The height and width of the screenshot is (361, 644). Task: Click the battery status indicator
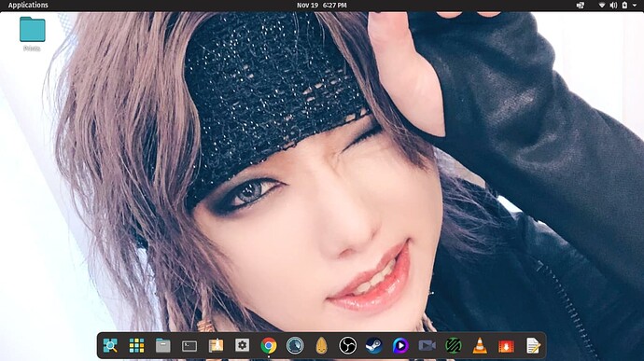(x=624, y=6)
